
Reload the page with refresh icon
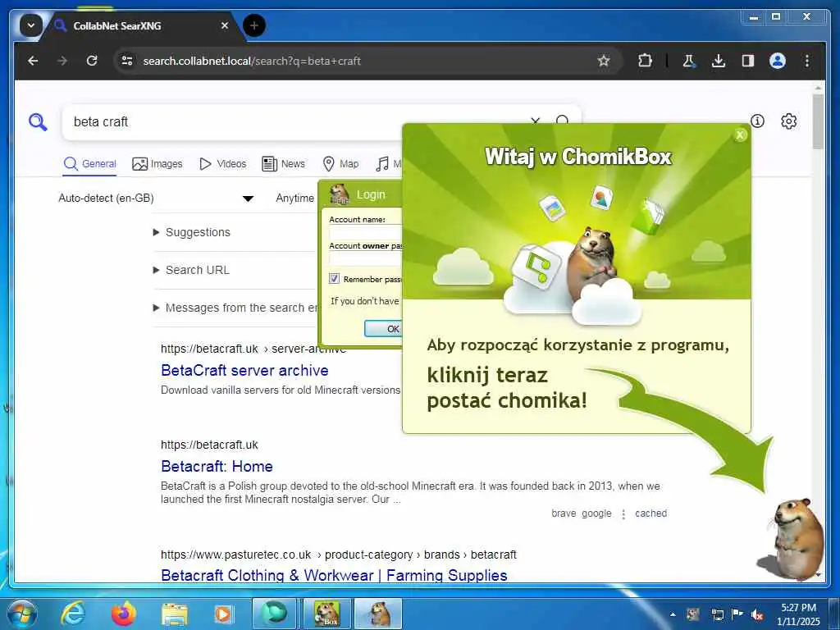tap(92, 61)
